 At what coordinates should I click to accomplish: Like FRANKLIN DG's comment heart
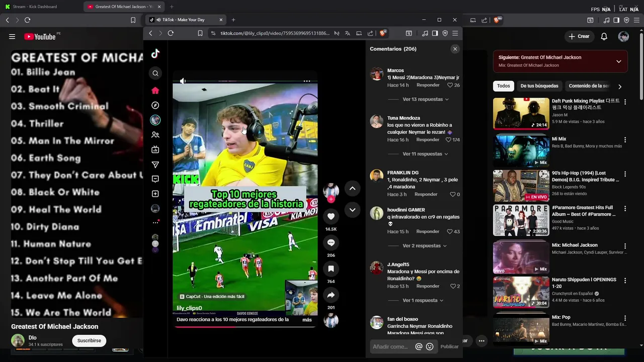[x=452, y=195]
